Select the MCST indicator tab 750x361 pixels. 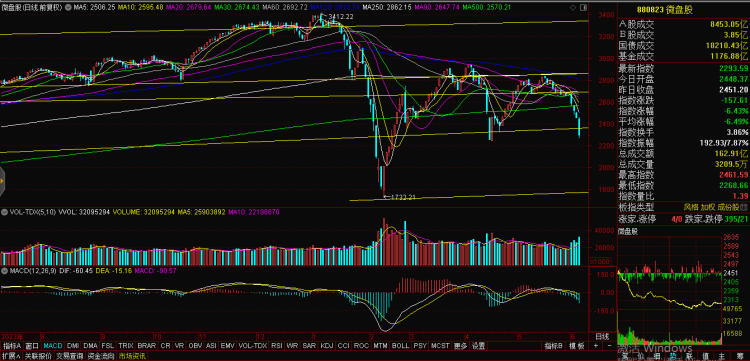(440, 345)
